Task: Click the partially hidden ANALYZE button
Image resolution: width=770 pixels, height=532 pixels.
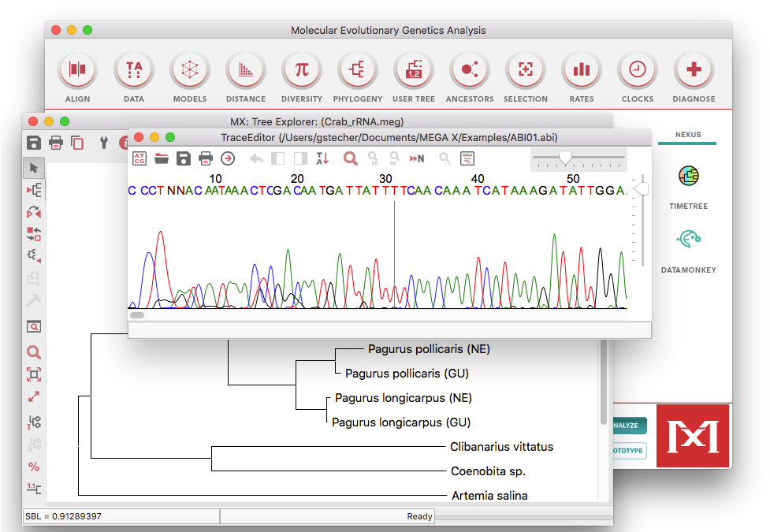Action: [630, 426]
